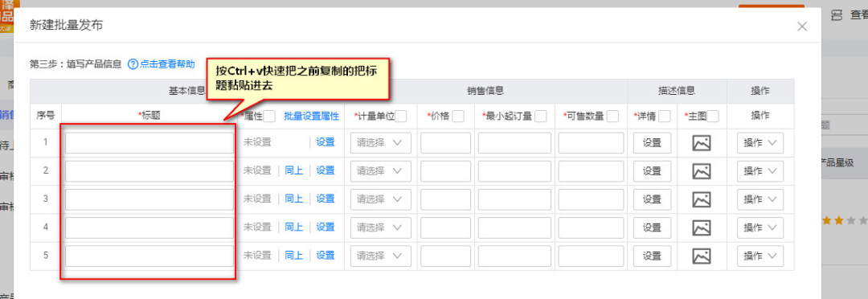Open the 操作 dropdown in row 1
Viewport: 868px width, 299px height.
click(x=760, y=143)
